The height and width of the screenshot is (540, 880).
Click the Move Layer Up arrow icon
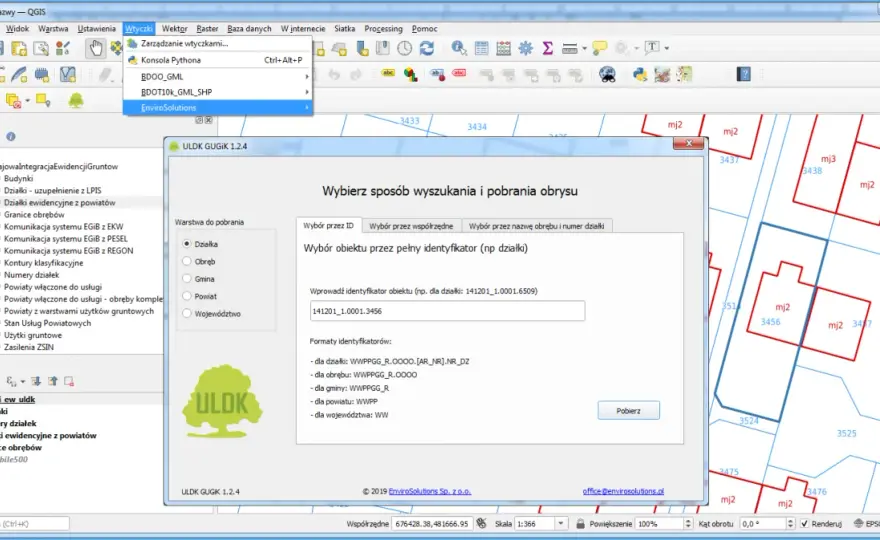tap(53, 382)
